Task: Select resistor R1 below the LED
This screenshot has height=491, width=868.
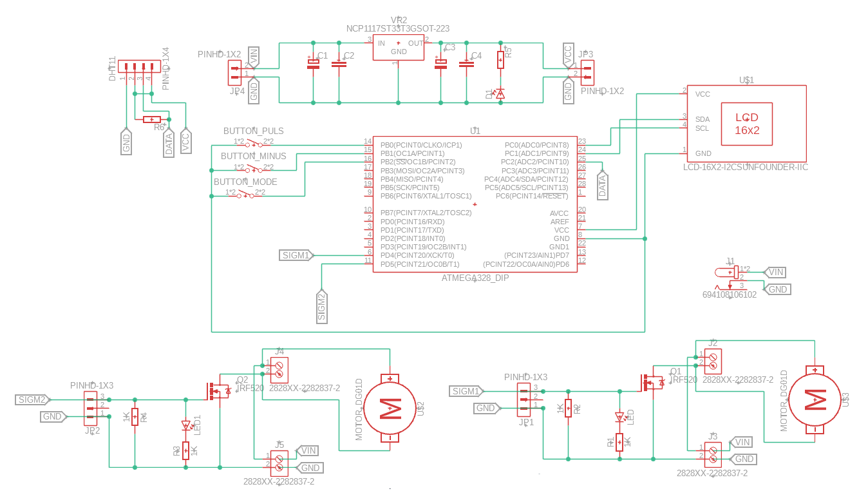Action: pyautogui.click(x=619, y=442)
